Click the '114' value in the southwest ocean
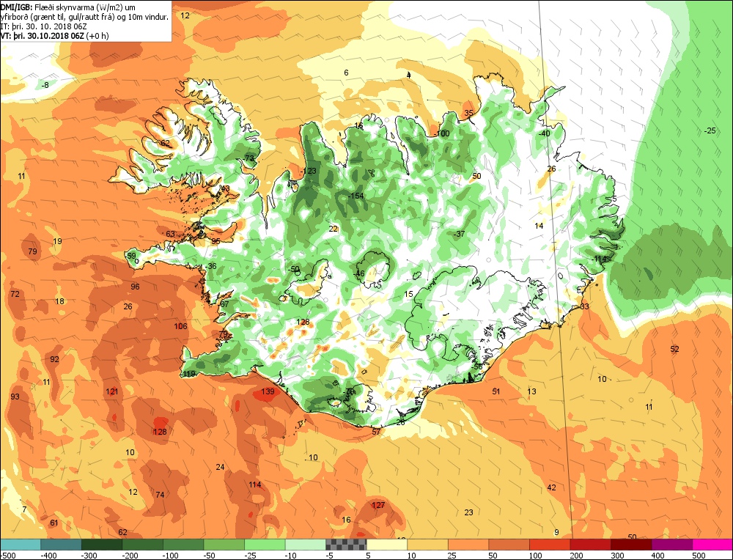Image resolution: width=733 pixels, height=560 pixels. [x=255, y=485]
